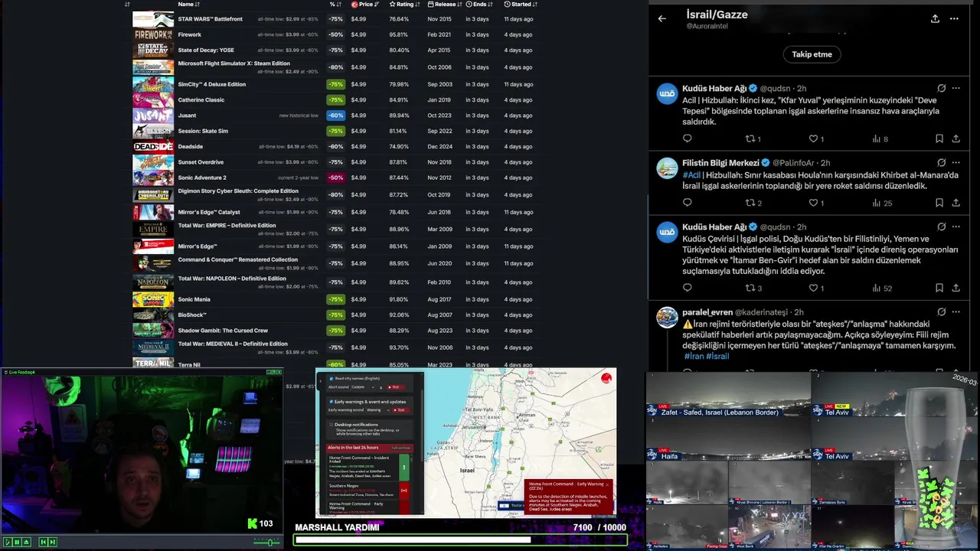Screen dimensions: 980x551
Task: Pause the Live Feed video
Action: click(x=17, y=542)
